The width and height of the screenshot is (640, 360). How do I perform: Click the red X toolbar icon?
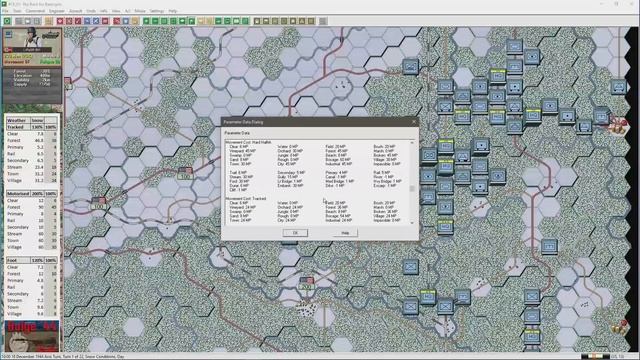[69, 21]
